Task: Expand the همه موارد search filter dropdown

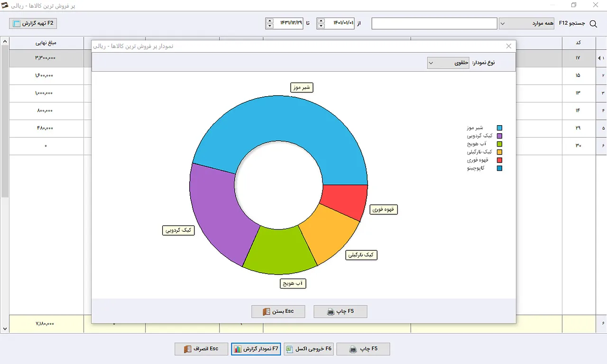Action: coord(526,23)
